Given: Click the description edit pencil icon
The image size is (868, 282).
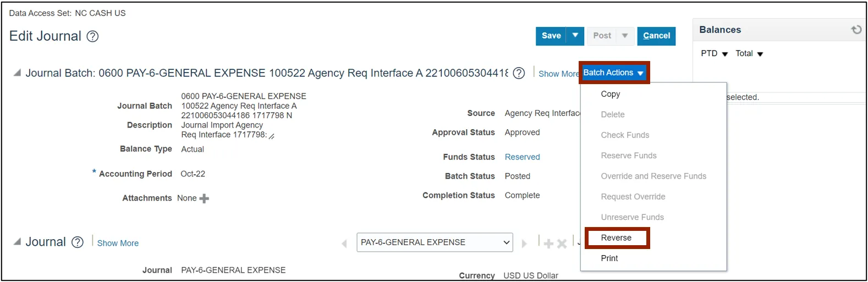Looking at the screenshot, I should pos(272,136).
